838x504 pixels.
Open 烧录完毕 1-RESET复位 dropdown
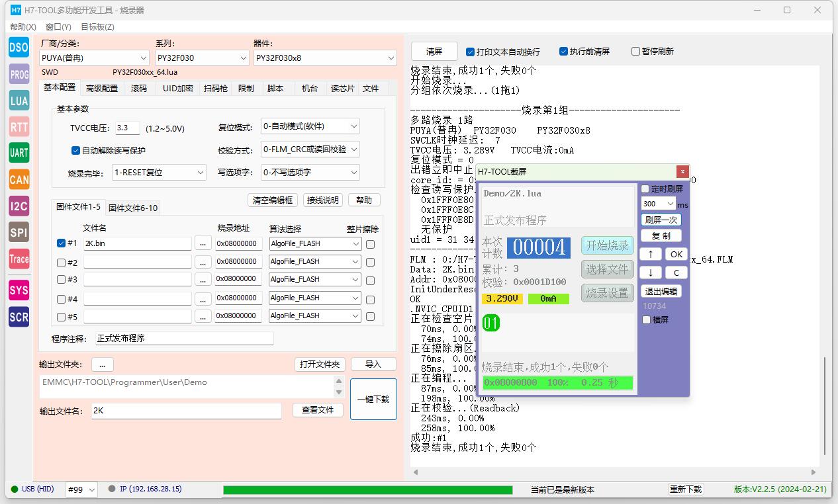159,173
